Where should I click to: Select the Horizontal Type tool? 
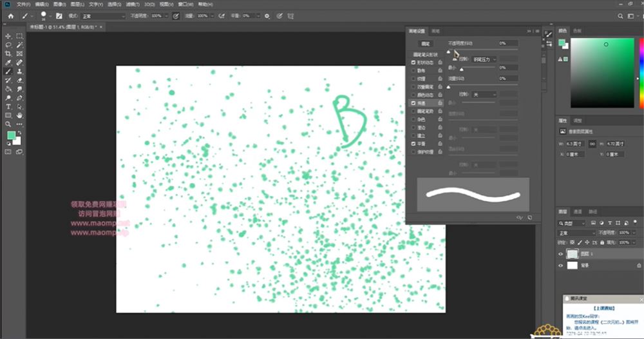pos(8,107)
